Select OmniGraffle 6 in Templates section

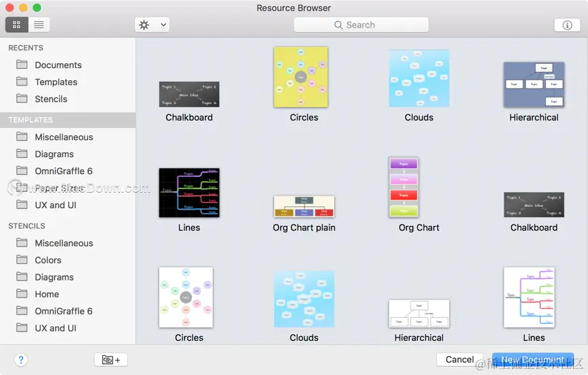[x=63, y=172]
